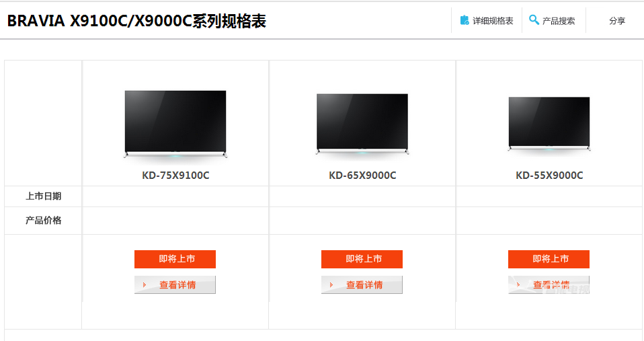Click 即将上市 button under KD-55X9000C
The height and width of the screenshot is (341, 644).
coord(549,259)
